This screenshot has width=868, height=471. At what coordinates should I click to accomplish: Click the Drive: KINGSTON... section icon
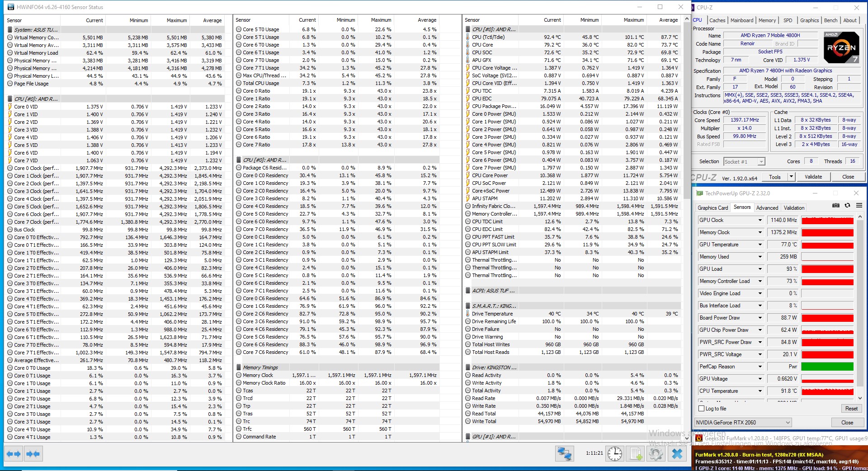point(468,367)
